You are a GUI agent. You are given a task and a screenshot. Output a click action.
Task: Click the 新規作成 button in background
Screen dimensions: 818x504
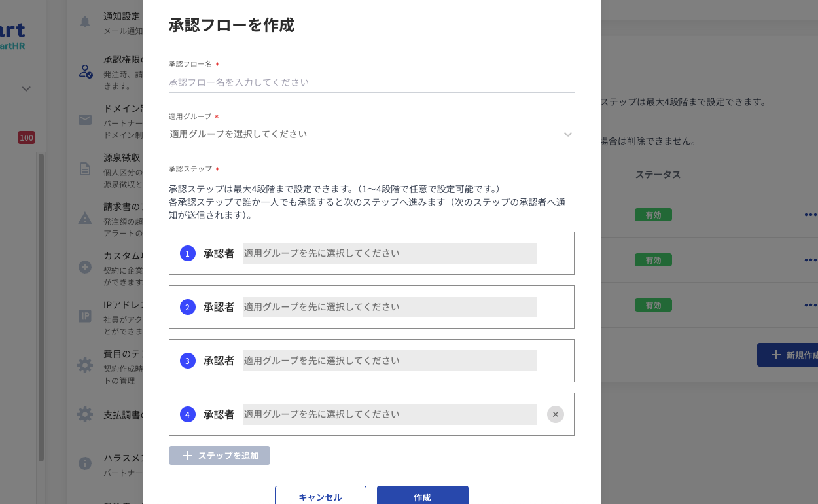pos(792,355)
